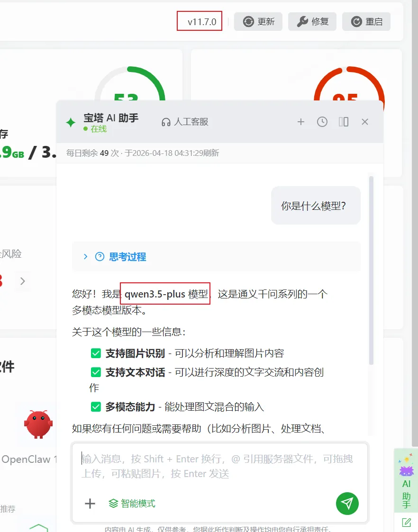Click the v11.7.0 version label
This screenshot has height=532, width=418.
click(202, 22)
